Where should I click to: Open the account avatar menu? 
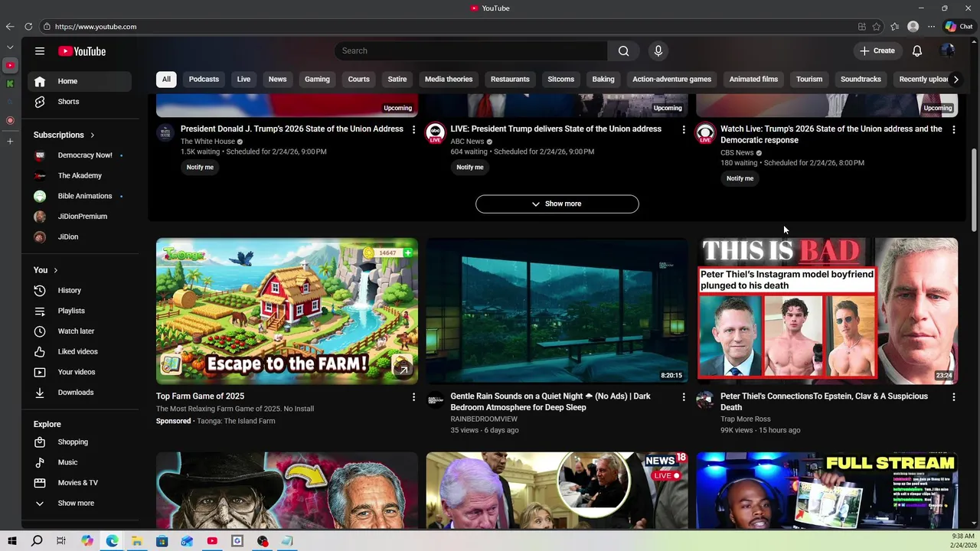(947, 51)
